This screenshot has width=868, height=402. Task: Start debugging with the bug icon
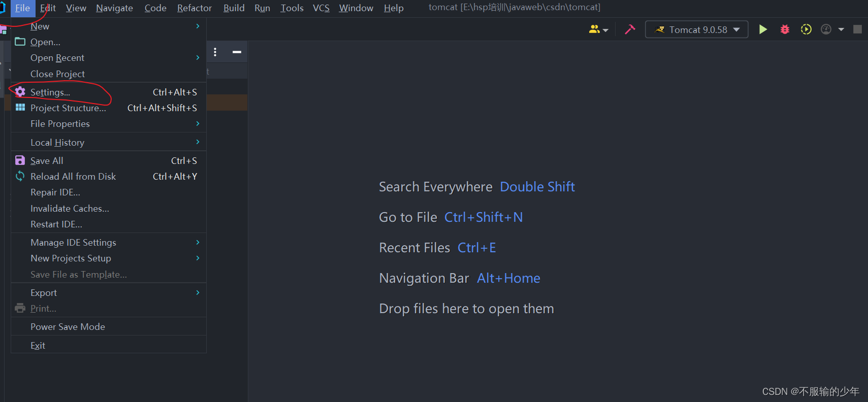[785, 29]
